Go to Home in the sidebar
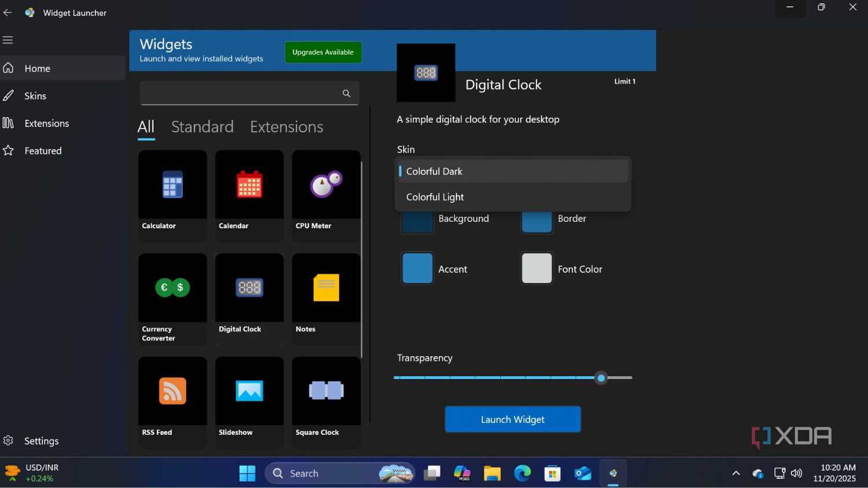Screen dimensions: 868x488 click(x=62, y=68)
